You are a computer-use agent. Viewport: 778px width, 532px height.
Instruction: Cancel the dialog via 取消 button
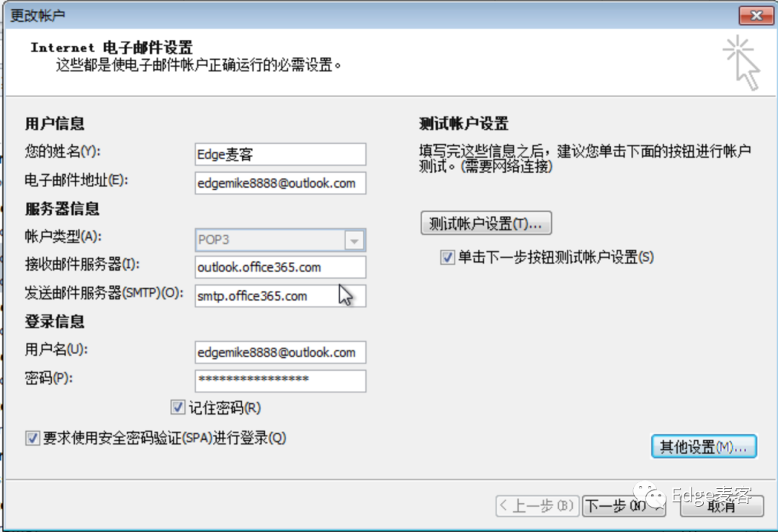[x=721, y=506]
